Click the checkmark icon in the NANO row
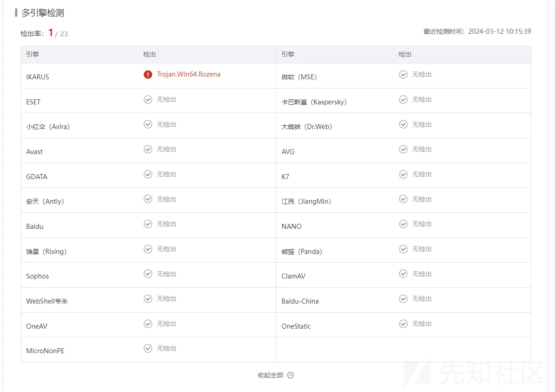Screen dimensions: 555x392 point(403,224)
